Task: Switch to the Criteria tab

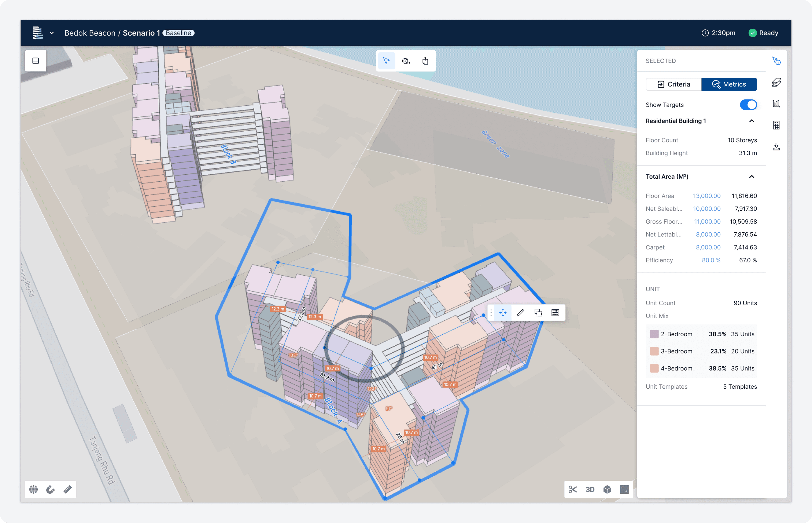Action: click(673, 84)
